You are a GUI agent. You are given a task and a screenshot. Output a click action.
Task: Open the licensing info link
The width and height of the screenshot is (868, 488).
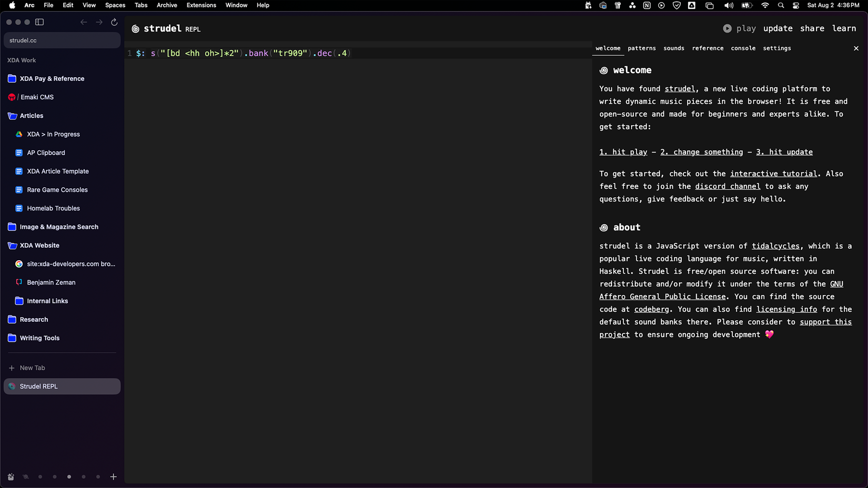[786, 309]
